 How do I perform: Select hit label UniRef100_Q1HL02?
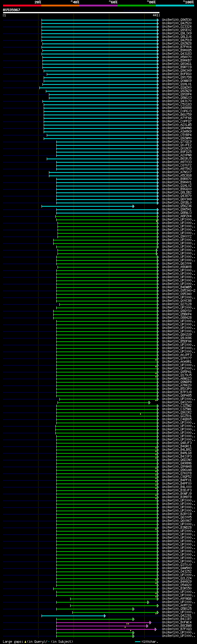pyautogui.click(x=177, y=186)
